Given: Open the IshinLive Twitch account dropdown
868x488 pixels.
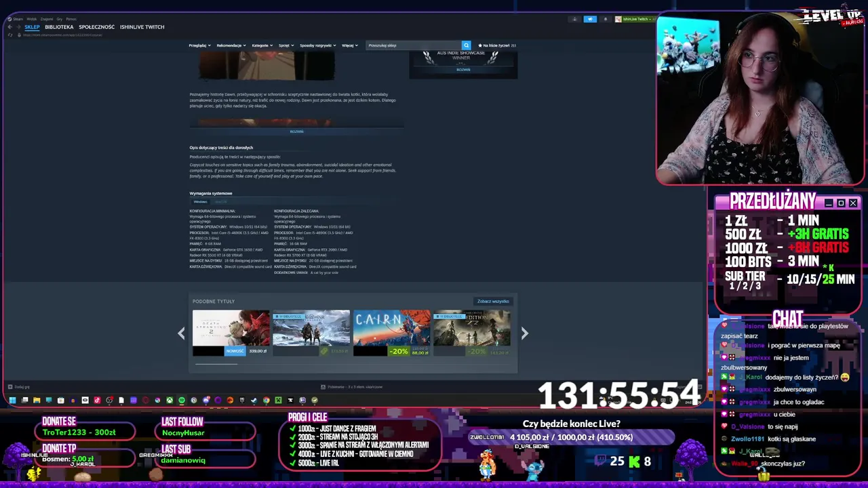Looking at the screenshot, I should [x=635, y=19].
